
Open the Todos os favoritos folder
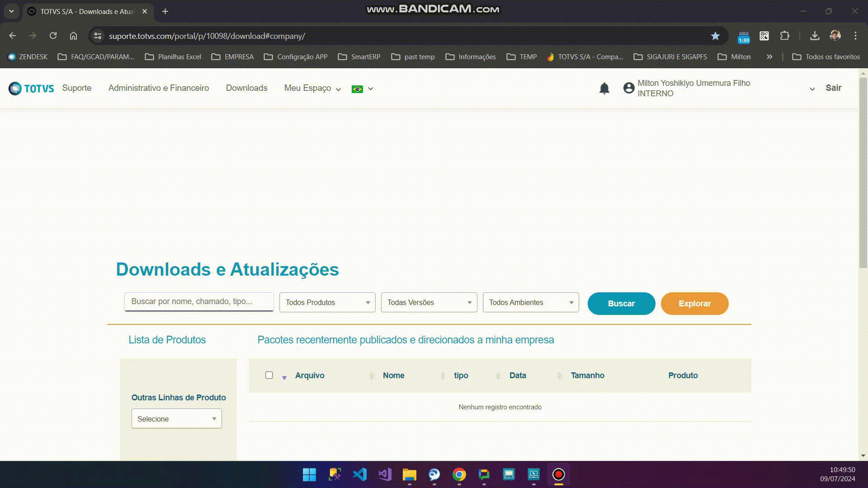(x=826, y=56)
